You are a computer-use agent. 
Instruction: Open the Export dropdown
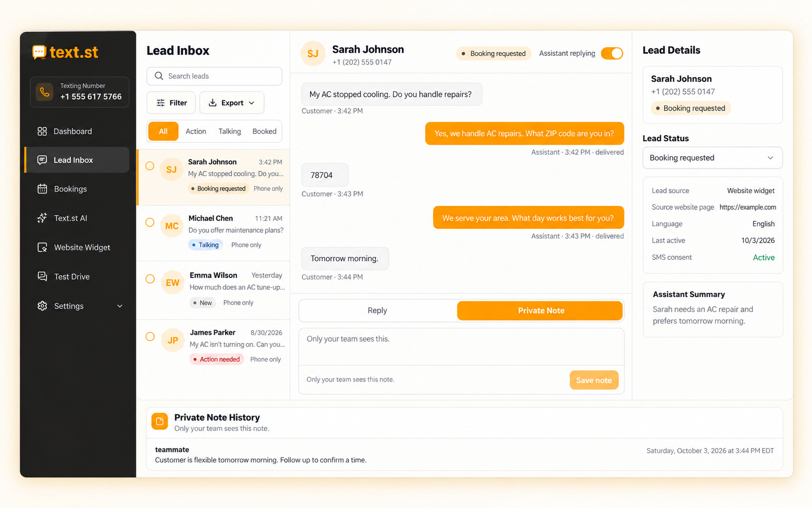pos(232,103)
